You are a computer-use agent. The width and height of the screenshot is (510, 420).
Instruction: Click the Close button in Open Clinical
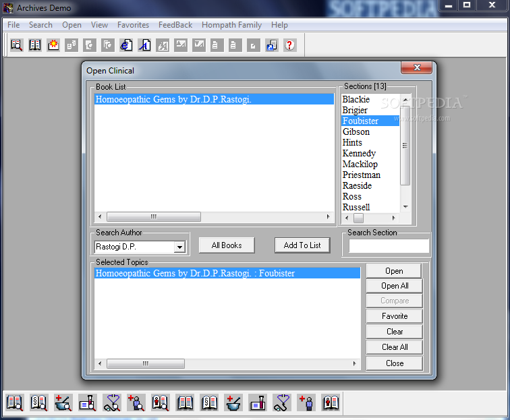[x=395, y=363]
